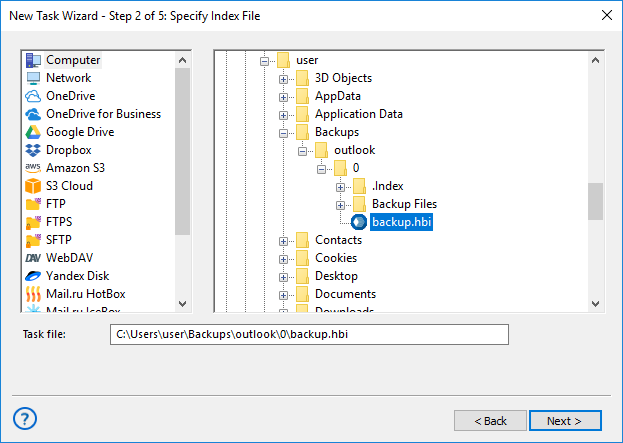Select the Yandex Disk label
Image resolution: width=623 pixels, height=443 pixels.
click(x=77, y=276)
